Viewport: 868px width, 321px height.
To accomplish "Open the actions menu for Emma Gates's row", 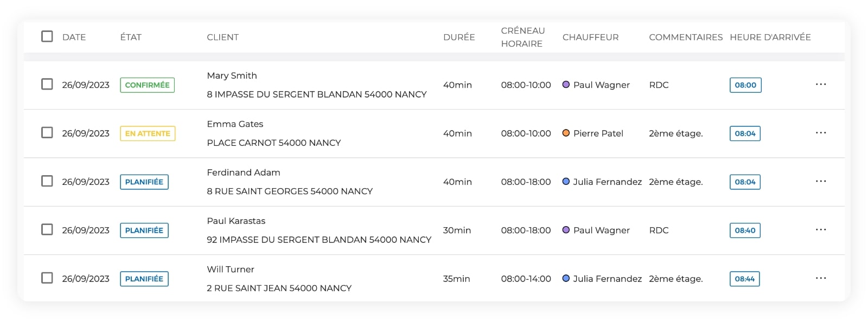I will (821, 133).
